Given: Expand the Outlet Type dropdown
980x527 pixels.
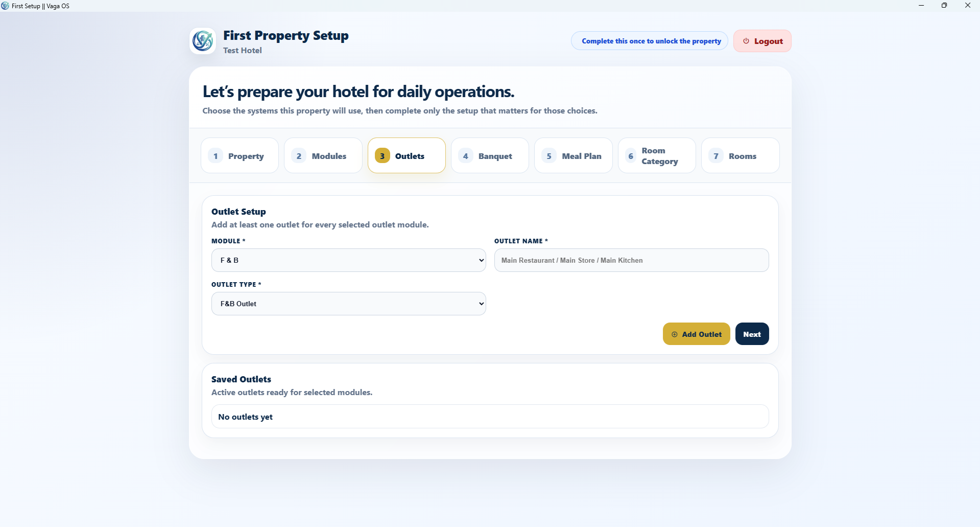Looking at the screenshot, I should tap(349, 304).
